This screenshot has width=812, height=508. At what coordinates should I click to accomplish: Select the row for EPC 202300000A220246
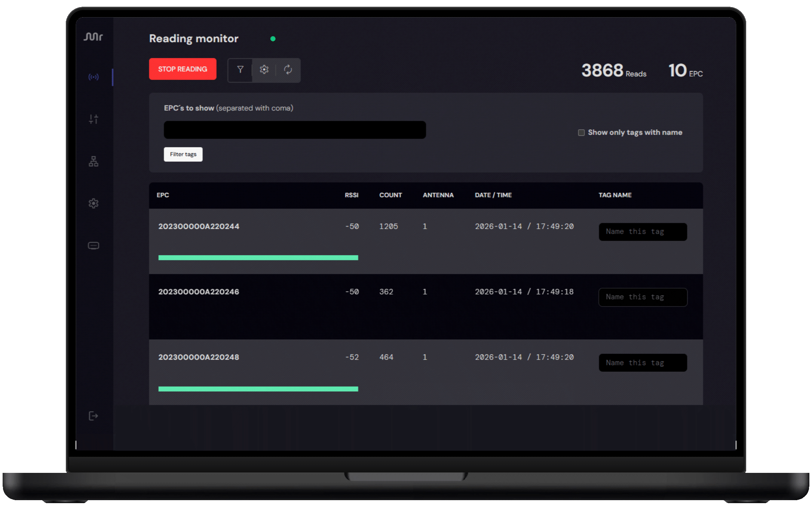coord(199,292)
